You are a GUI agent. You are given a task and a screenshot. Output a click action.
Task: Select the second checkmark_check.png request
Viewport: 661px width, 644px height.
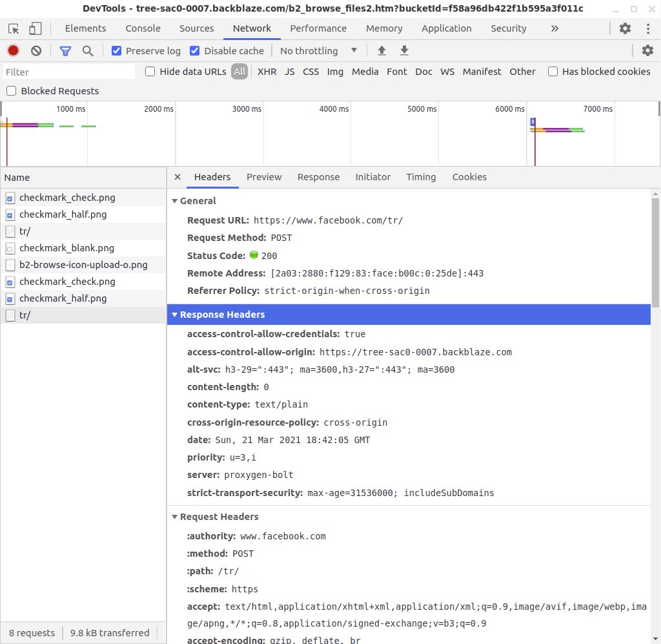point(83,282)
